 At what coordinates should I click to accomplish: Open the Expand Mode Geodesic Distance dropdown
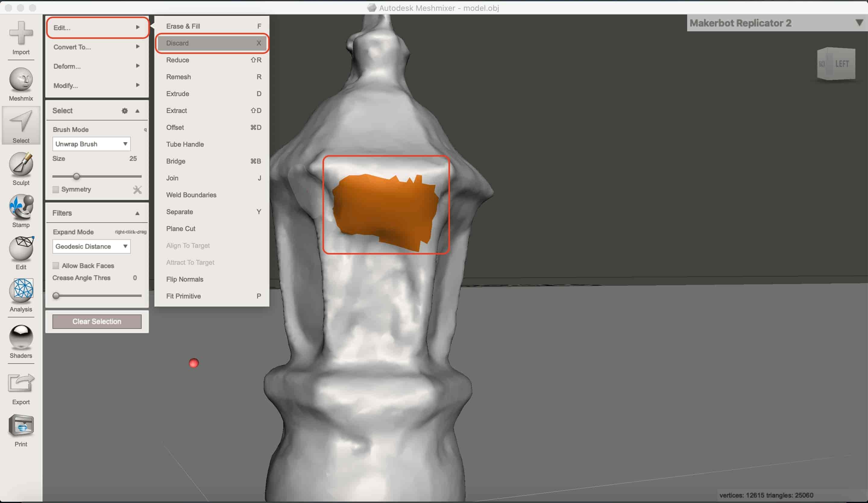tap(91, 246)
